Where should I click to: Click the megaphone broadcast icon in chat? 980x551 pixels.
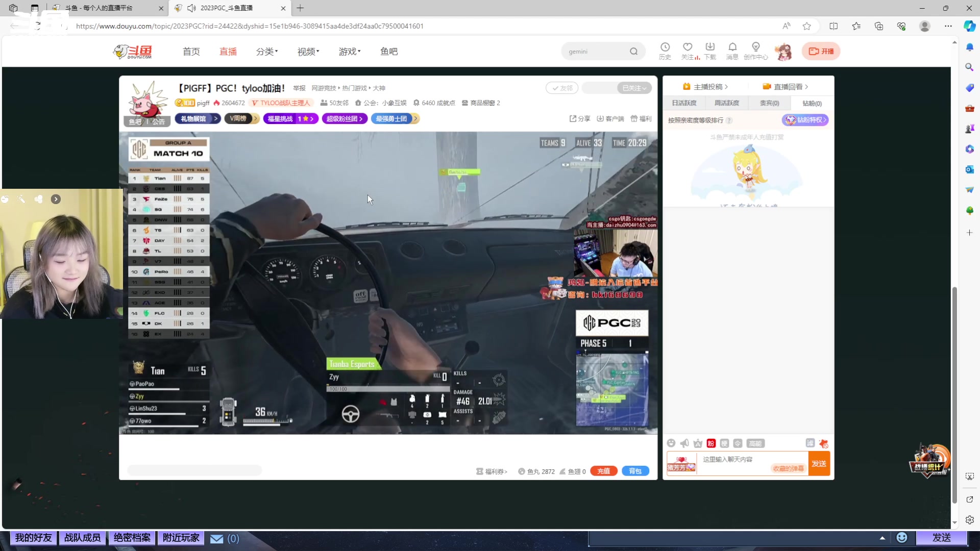pos(684,443)
